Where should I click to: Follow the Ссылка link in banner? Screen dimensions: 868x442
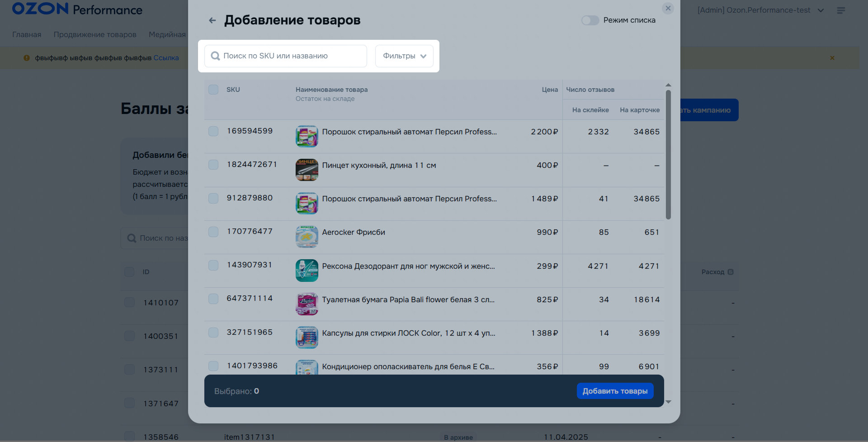click(166, 58)
